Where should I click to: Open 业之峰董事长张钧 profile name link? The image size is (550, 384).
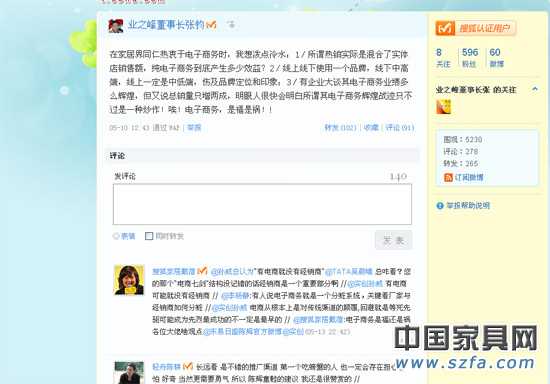click(166, 25)
